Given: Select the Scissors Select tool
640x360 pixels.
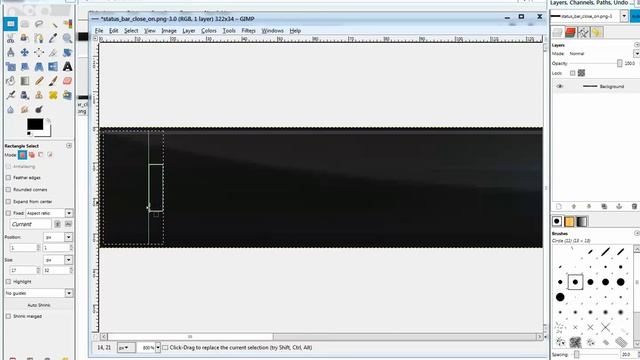Looking at the screenshot, I should (11, 38).
